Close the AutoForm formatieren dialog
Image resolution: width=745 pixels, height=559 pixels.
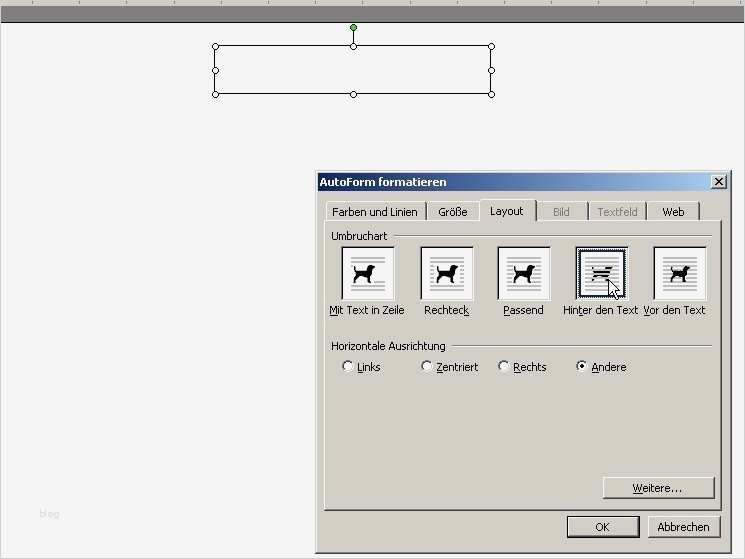pyautogui.click(x=719, y=182)
